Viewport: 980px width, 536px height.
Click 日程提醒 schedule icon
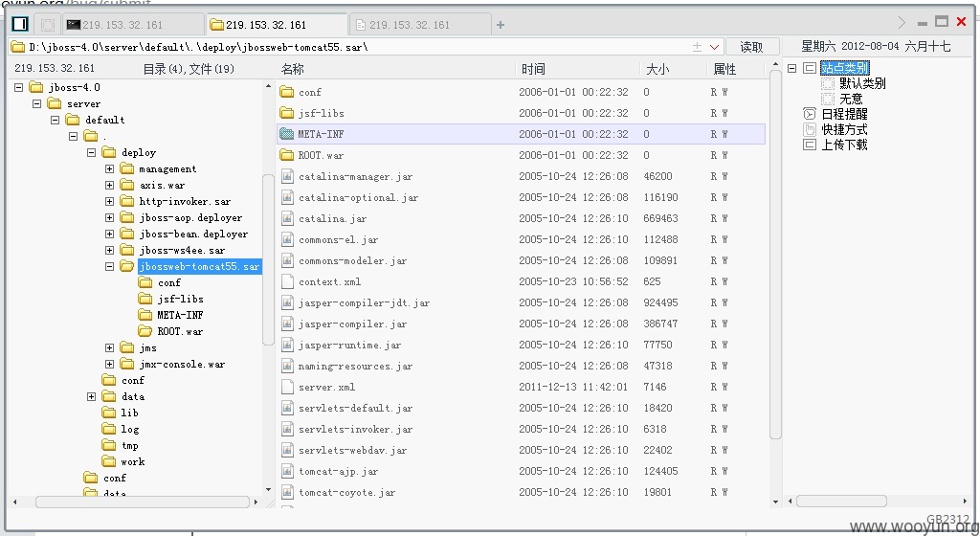810,114
